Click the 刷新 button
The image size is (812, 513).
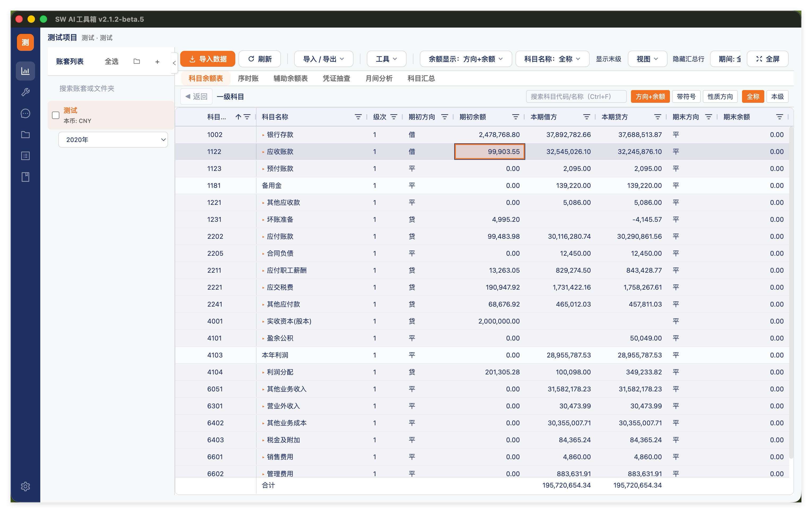tap(260, 59)
